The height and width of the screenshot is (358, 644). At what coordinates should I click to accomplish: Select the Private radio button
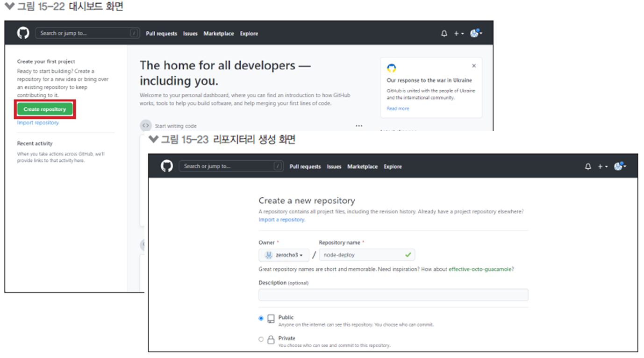click(x=261, y=339)
